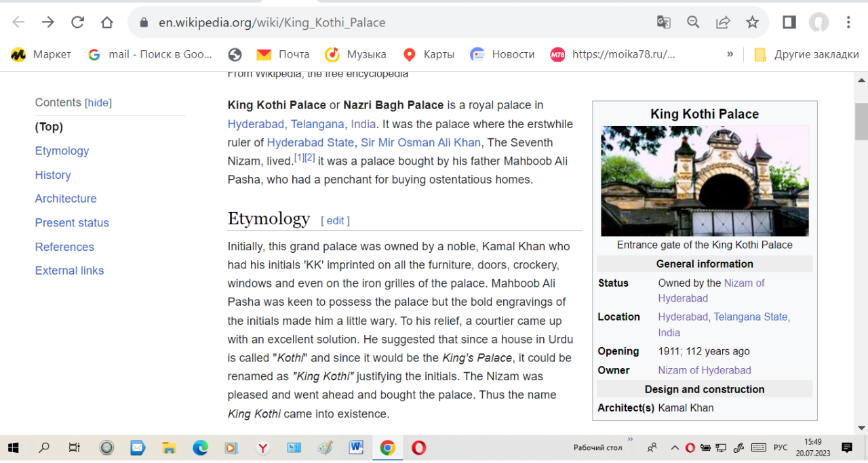Open Microsoft Word from taskbar

356,447
